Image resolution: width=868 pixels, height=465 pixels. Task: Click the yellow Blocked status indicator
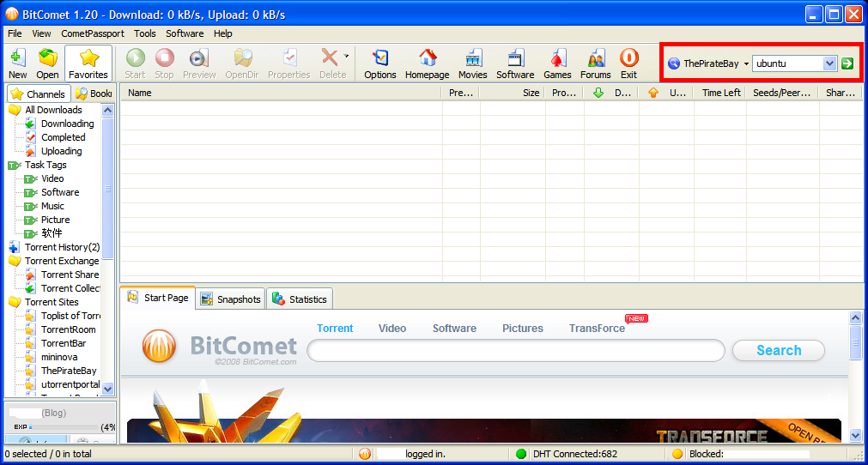coord(677,454)
